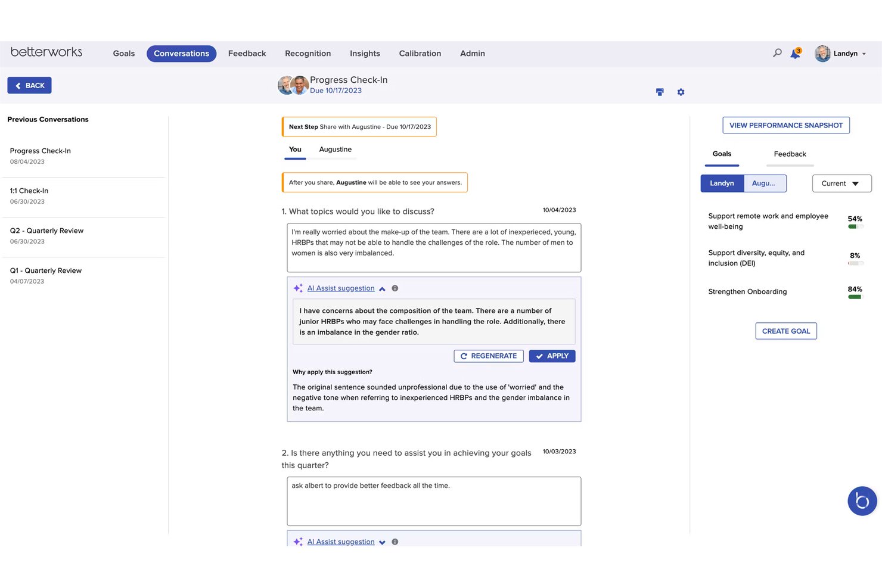Click the CREATE GOAL button
882x588 pixels.
786,331
